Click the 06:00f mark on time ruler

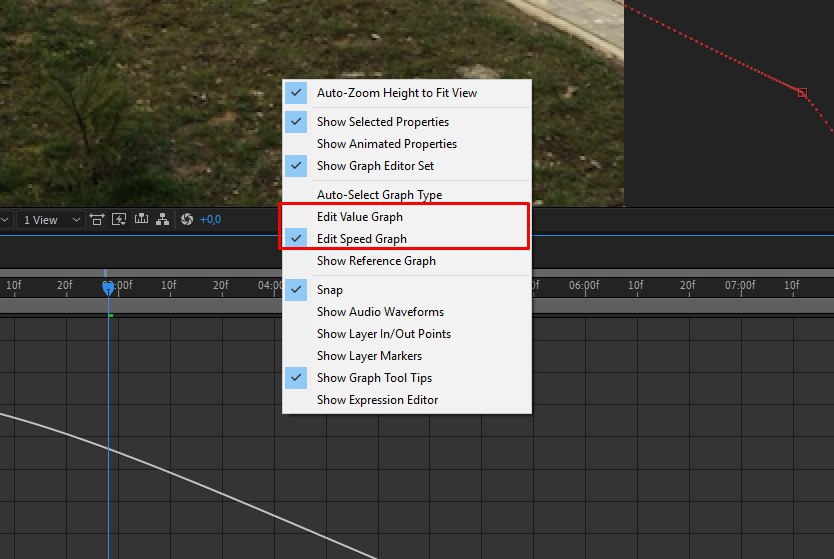pyautogui.click(x=584, y=285)
